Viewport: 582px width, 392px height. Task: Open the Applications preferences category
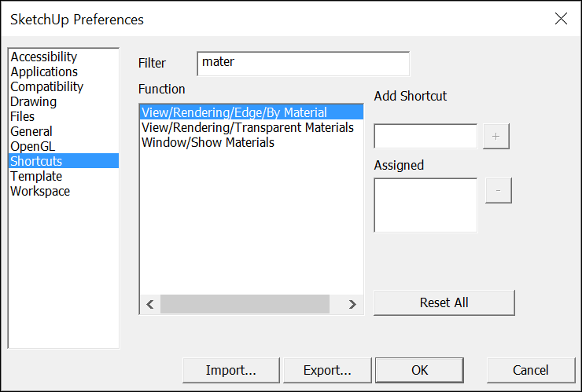pos(44,71)
